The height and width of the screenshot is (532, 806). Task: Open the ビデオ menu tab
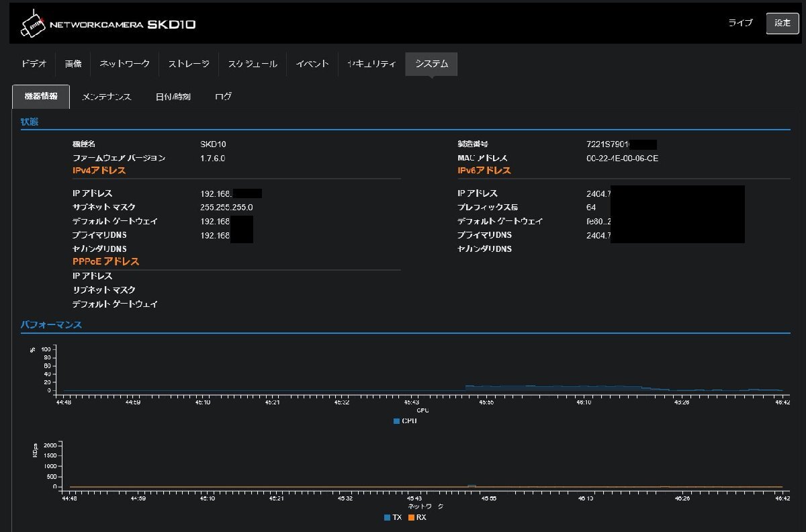[34, 64]
